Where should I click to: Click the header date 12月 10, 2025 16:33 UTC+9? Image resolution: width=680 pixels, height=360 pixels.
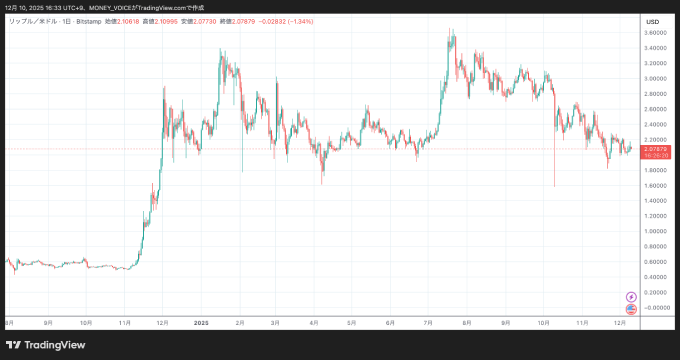click(45, 8)
